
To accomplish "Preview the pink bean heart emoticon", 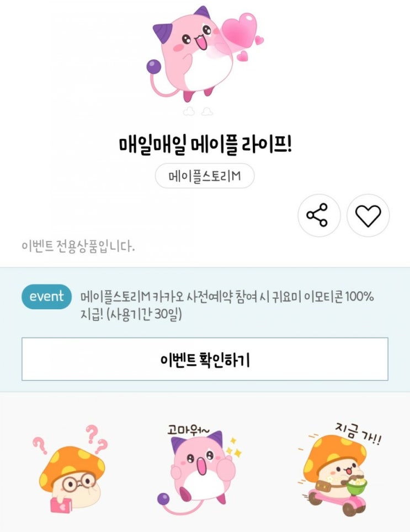I will point(206,54).
